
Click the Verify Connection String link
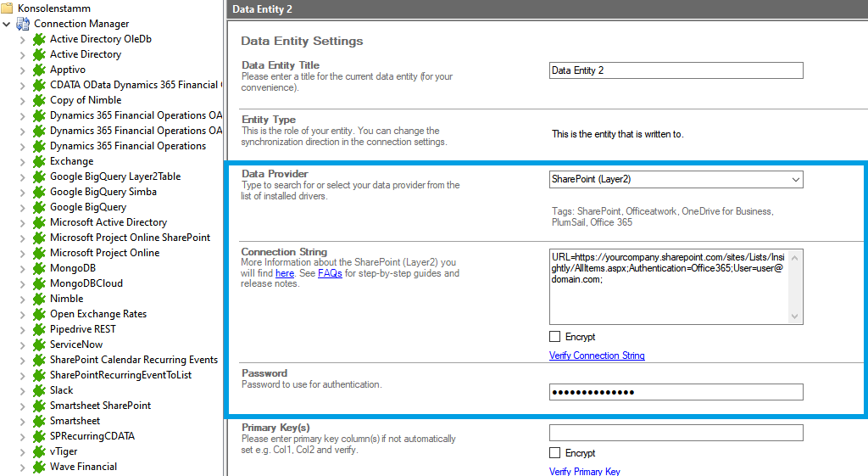point(597,356)
